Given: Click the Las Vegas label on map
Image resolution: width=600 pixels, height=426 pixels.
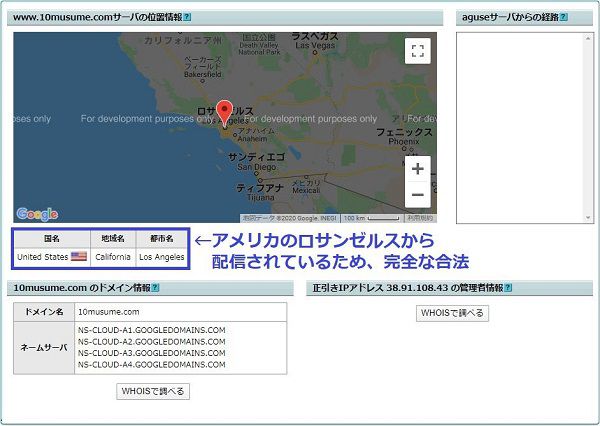Looking at the screenshot, I should [315, 45].
